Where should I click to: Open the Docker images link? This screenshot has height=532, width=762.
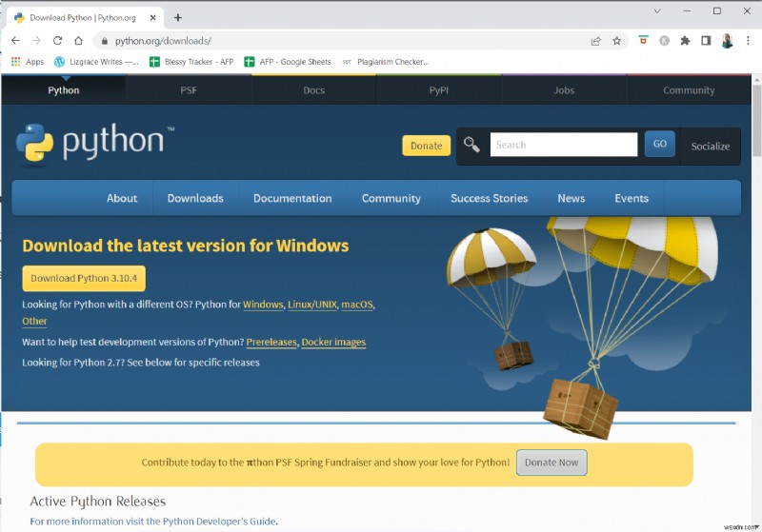tap(333, 342)
